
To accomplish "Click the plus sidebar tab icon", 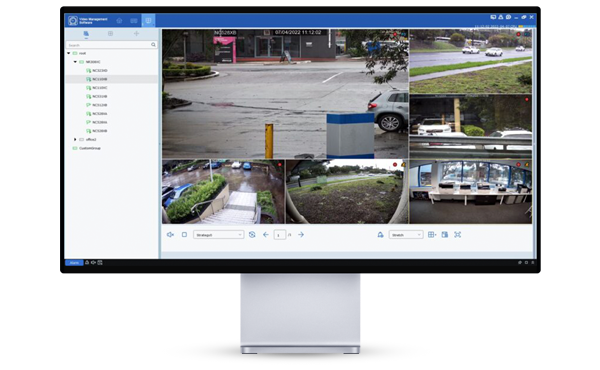I will pyautogui.click(x=136, y=34).
